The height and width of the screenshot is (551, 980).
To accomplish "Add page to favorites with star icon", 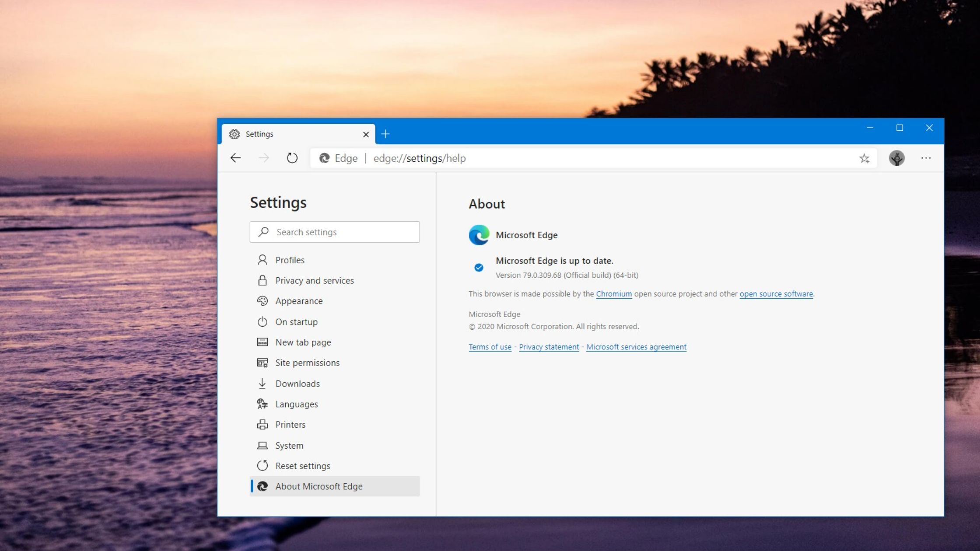I will [x=864, y=158].
